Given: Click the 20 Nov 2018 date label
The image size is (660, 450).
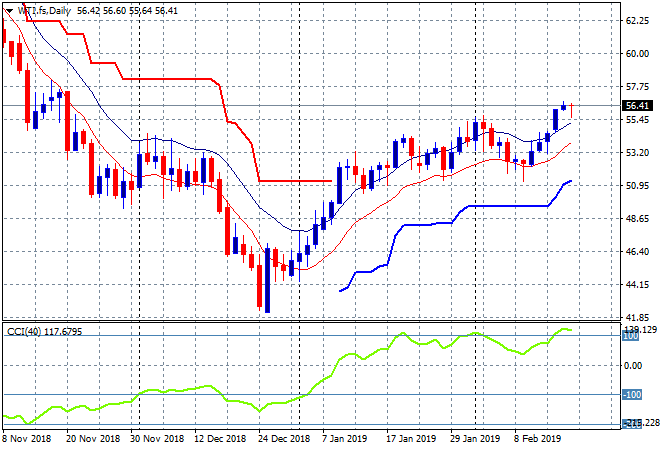Looking at the screenshot, I should [x=93, y=439].
